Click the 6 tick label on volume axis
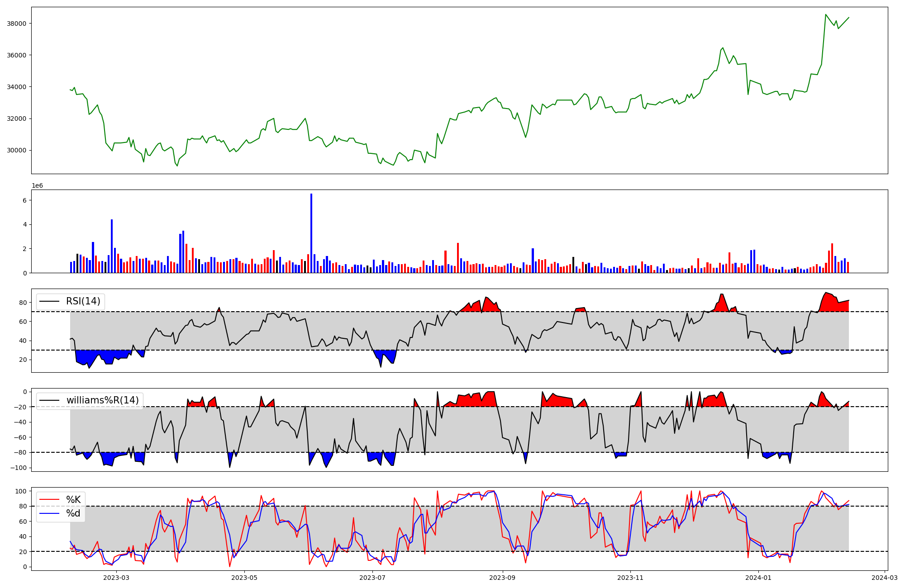 [x=25, y=200]
